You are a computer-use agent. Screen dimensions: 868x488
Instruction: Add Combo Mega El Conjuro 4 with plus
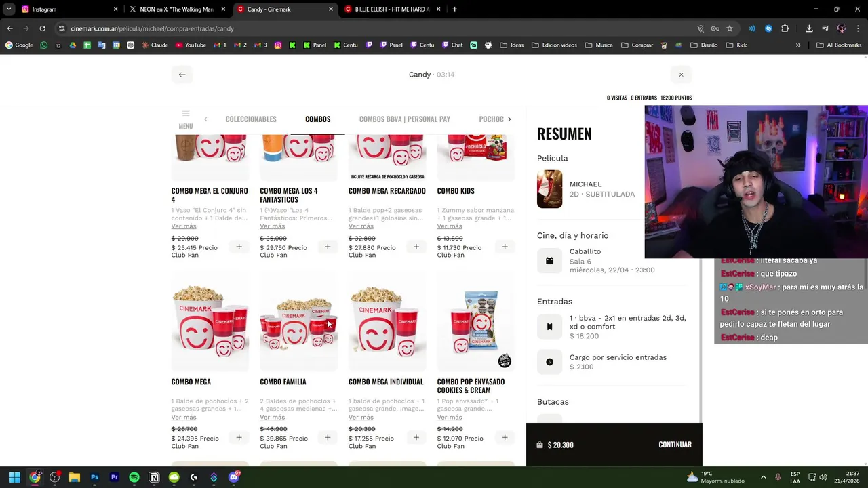pos(239,247)
